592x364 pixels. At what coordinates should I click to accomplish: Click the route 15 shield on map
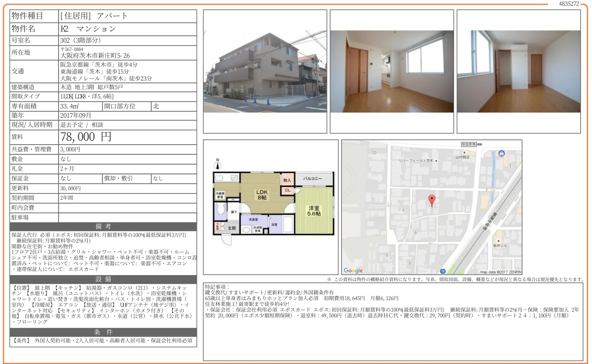click(x=443, y=271)
